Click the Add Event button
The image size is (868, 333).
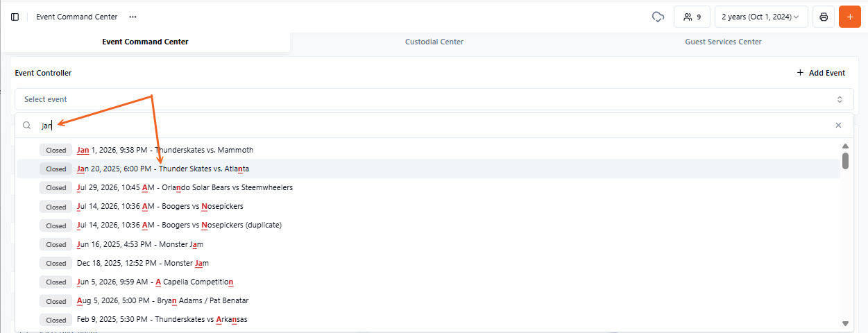(821, 73)
